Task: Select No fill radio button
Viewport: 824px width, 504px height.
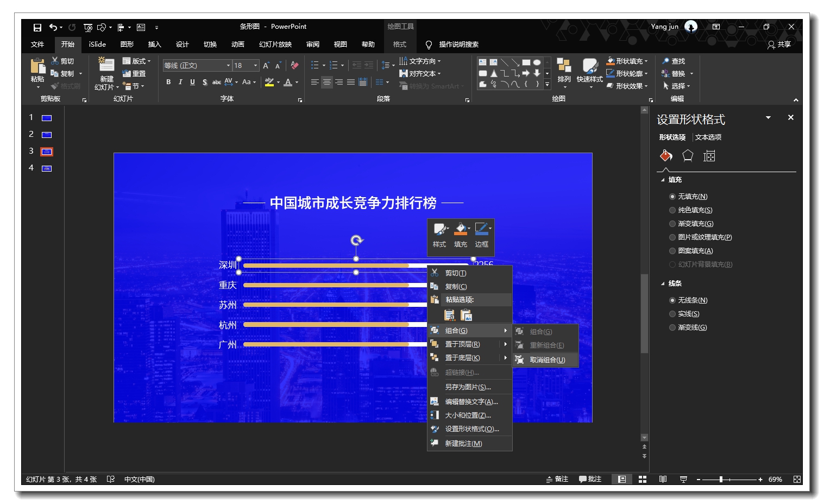Action: [672, 197]
